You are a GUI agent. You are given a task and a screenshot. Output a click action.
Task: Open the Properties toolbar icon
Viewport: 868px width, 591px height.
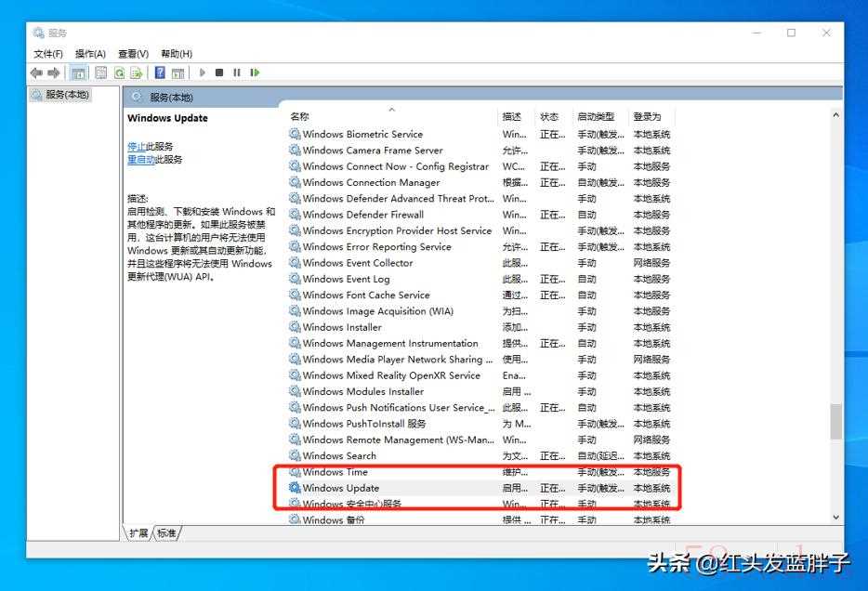100,72
